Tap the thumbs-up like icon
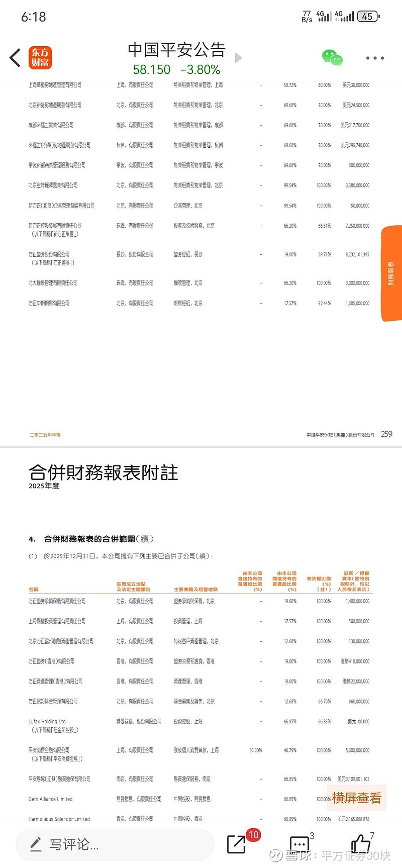Screen dimensions: 402x868 click(x=360, y=844)
